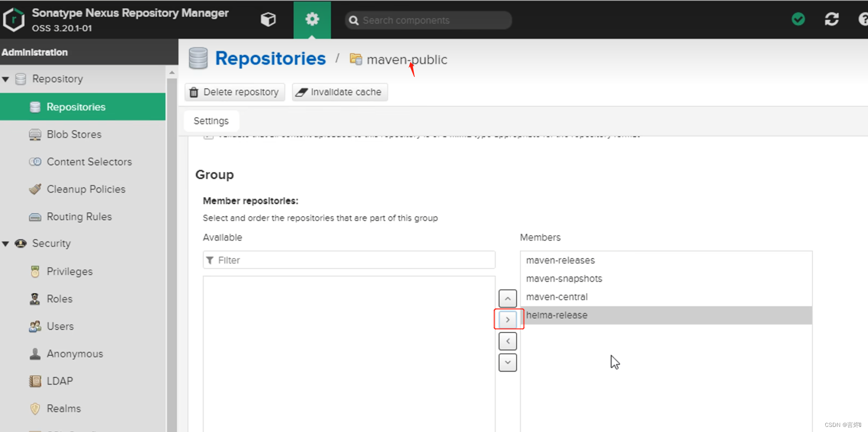868x432 pixels.
Task: Open Repositories in the sidebar
Action: [x=82, y=107]
